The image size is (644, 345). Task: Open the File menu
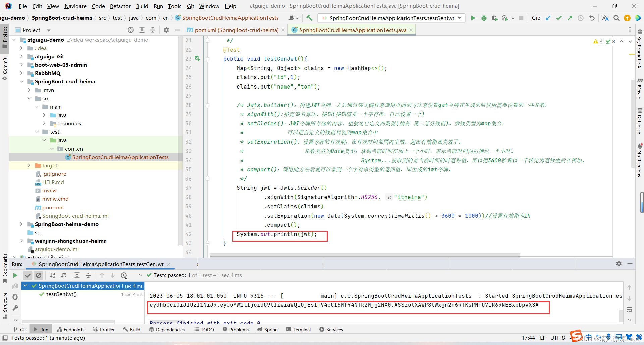(x=23, y=6)
